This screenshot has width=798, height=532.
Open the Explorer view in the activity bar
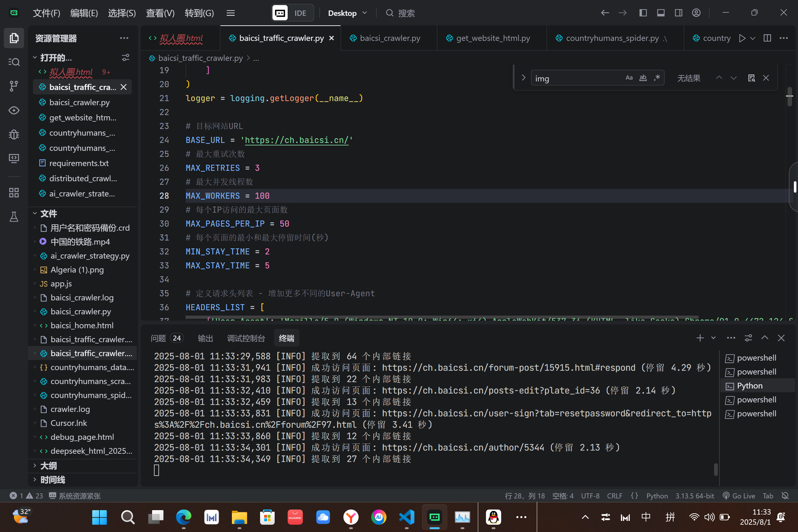[x=14, y=38]
